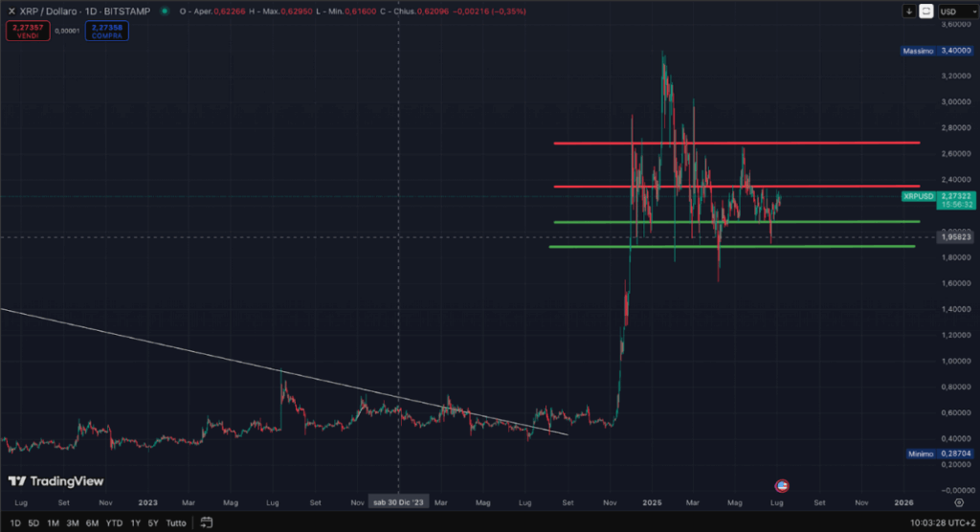Select the 1D time range
Screen dimensions: 980x532
tap(14, 522)
